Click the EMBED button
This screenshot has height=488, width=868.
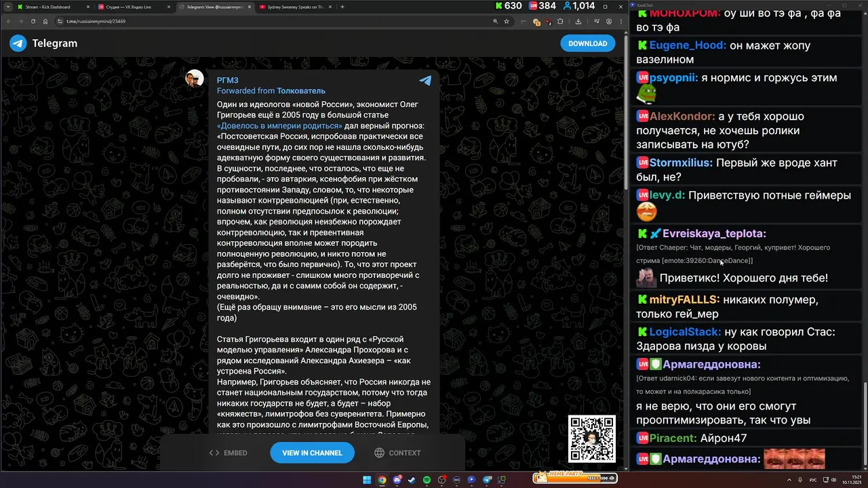tap(228, 453)
